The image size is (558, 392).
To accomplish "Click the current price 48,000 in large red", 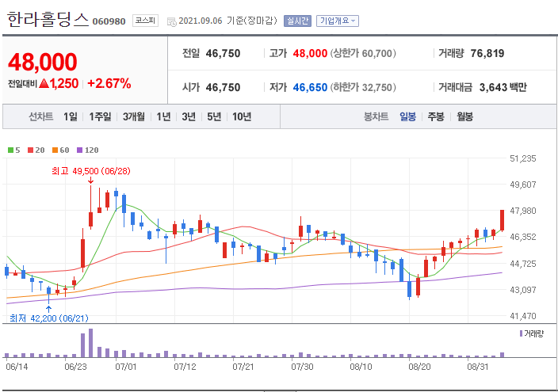I will [x=42, y=62].
